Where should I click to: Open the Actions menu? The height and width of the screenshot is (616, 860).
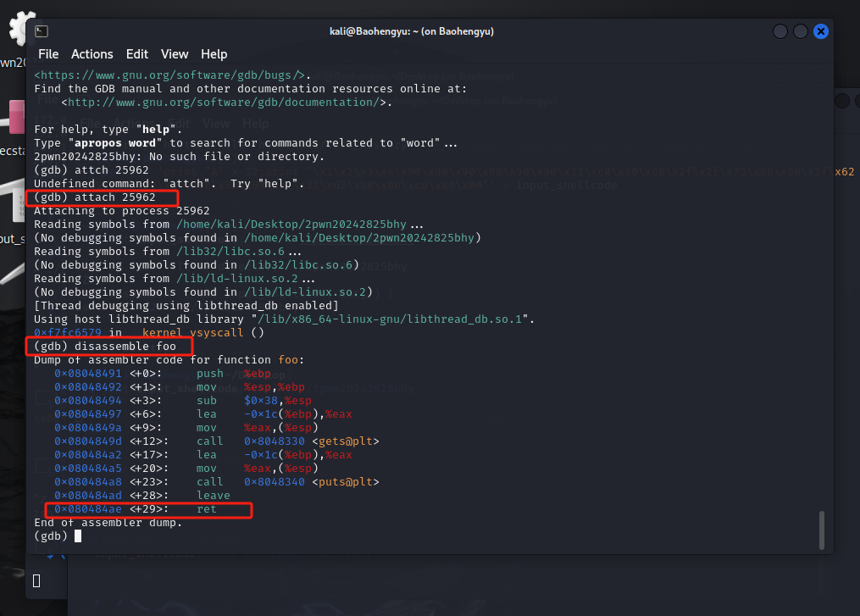pyautogui.click(x=92, y=54)
